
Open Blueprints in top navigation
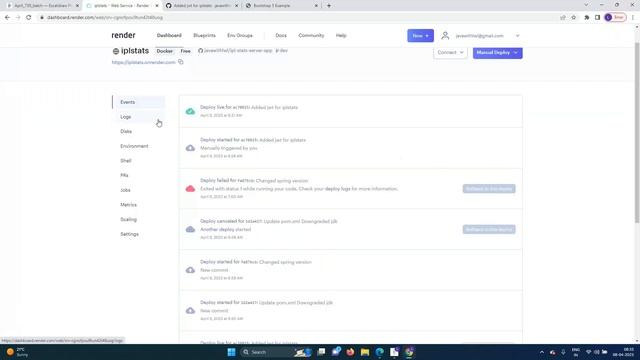(204, 36)
